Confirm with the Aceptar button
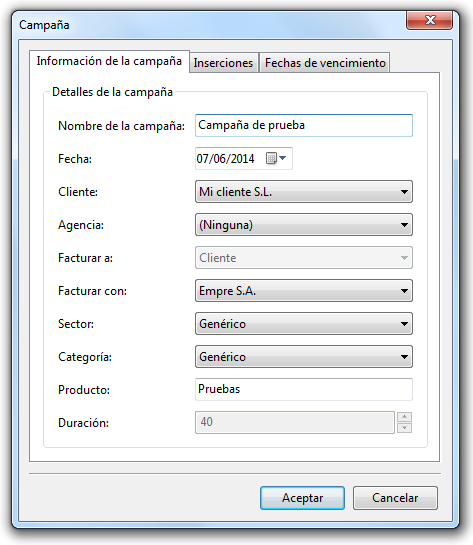Viewport: 473px width, 545px height. 302,498
